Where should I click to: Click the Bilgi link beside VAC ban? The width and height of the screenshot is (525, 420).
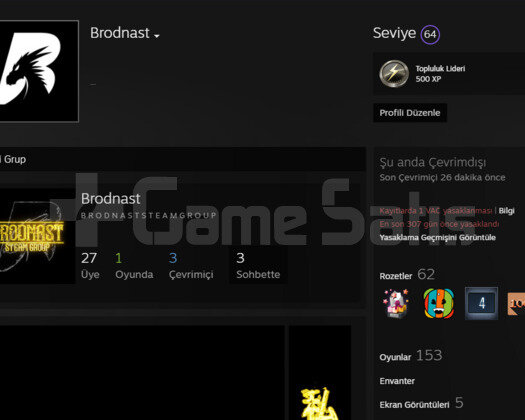pyautogui.click(x=506, y=211)
